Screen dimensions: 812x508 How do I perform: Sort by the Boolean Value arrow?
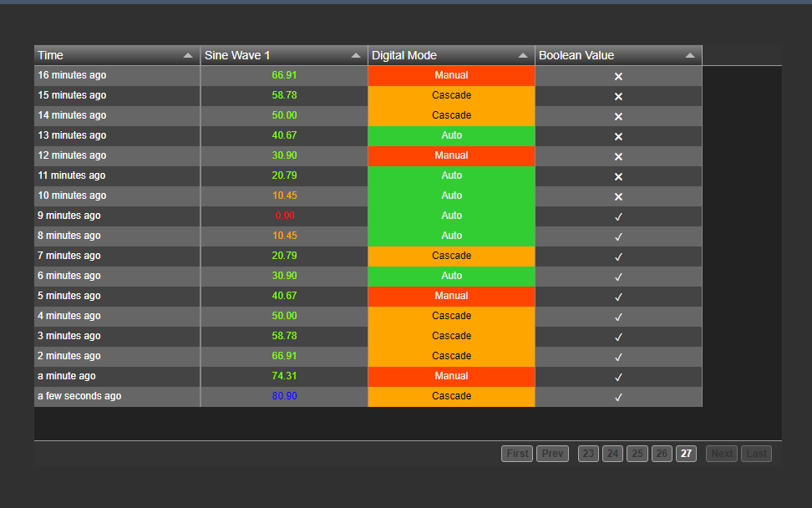click(x=690, y=55)
